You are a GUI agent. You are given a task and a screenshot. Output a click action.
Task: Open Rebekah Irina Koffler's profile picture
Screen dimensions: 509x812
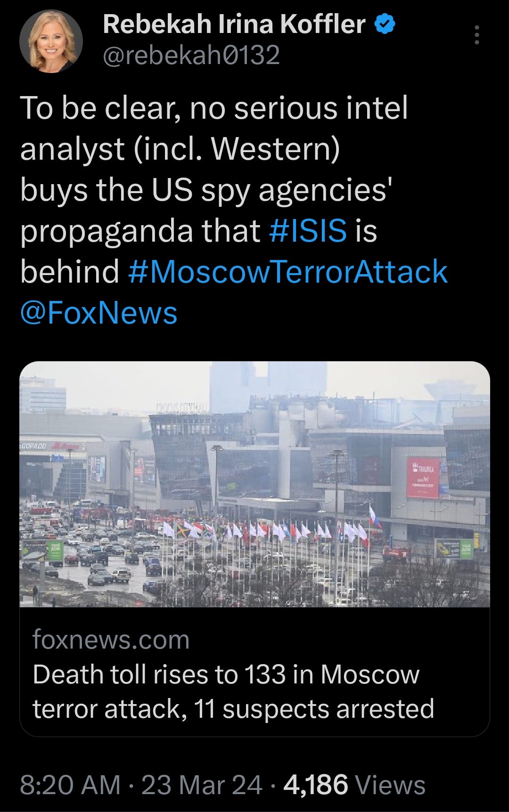51,41
